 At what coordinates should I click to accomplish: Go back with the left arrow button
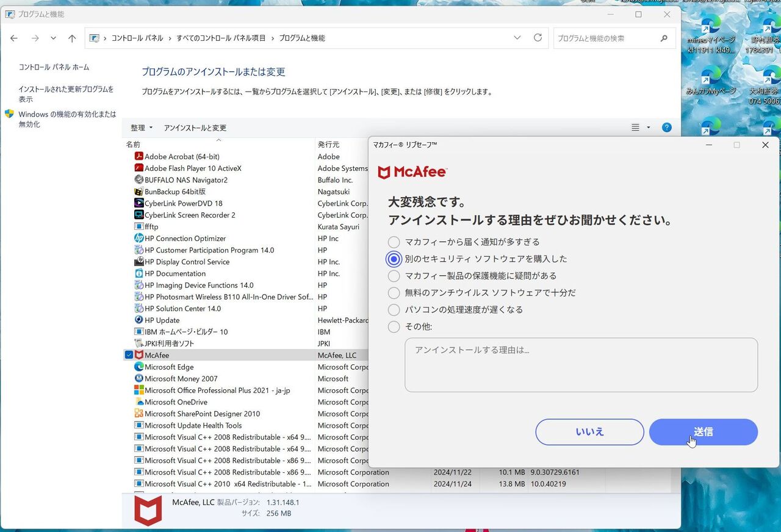14,38
